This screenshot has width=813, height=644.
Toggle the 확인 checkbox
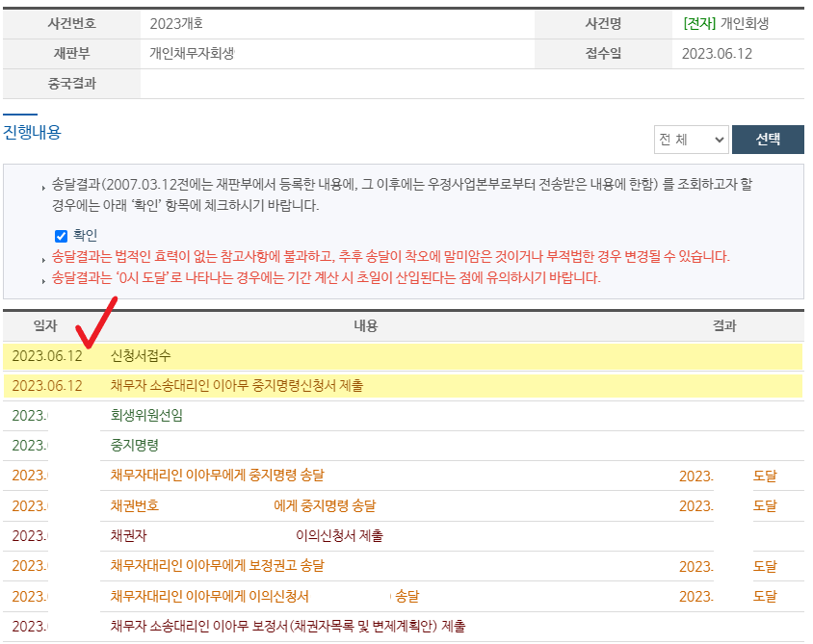click(x=62, y=235)
